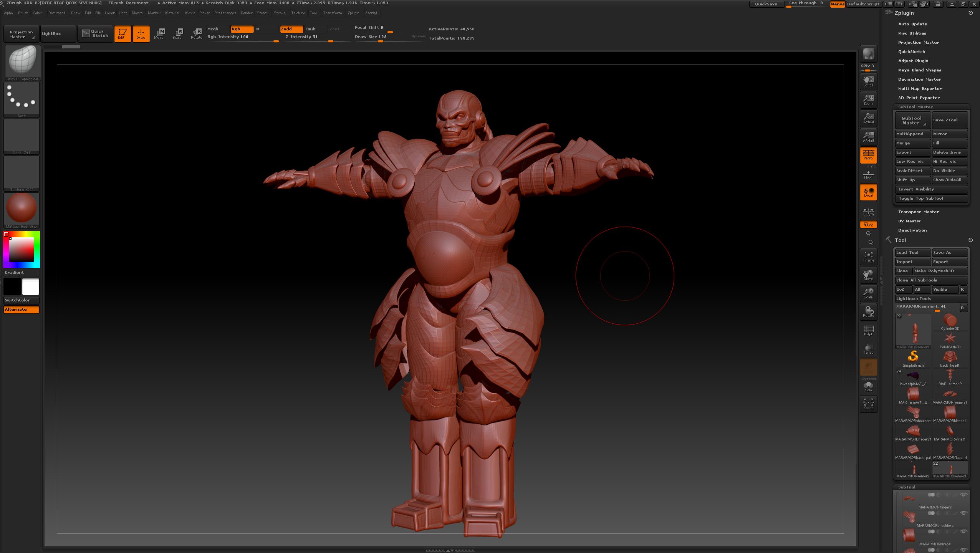Click the Frame mesh icon
This screenshot has height=553, width=980.
click(x=868, y=257)
